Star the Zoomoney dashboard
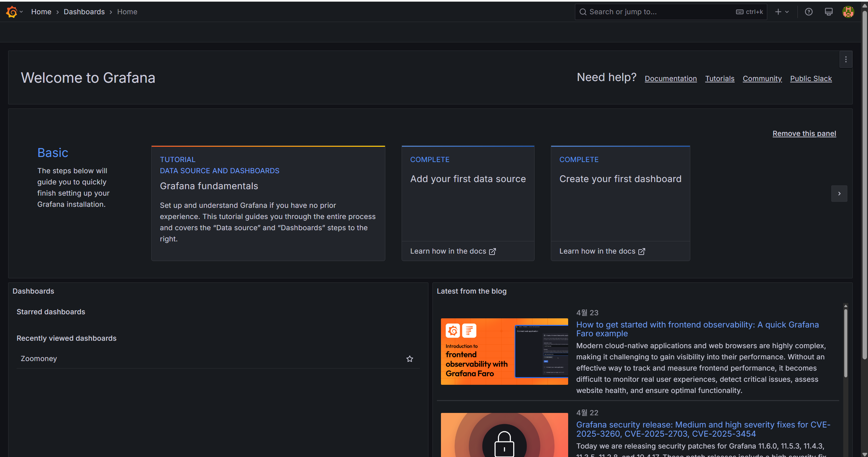The width and height of the screenshot is (868, 457). tap(410, 359)
